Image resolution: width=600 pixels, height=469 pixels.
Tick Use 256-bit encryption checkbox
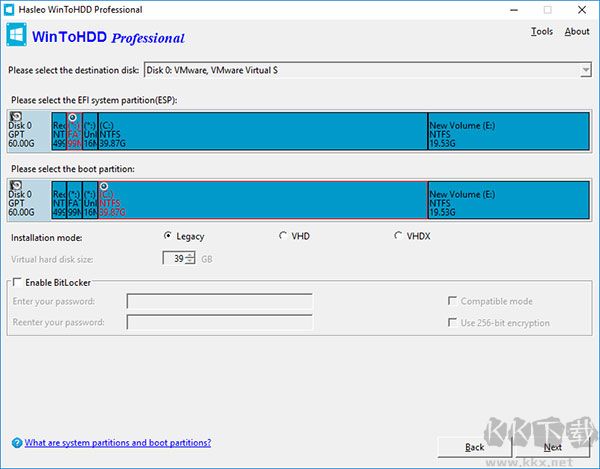452,322
